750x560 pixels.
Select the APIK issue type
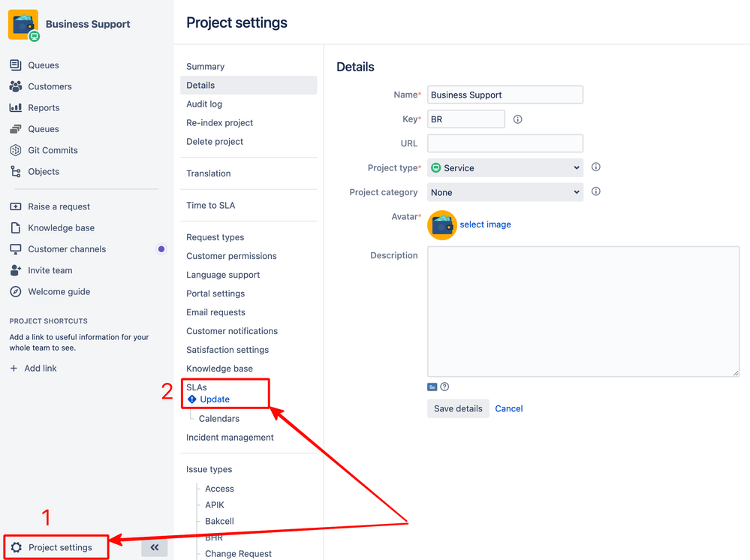coord(215,505)
